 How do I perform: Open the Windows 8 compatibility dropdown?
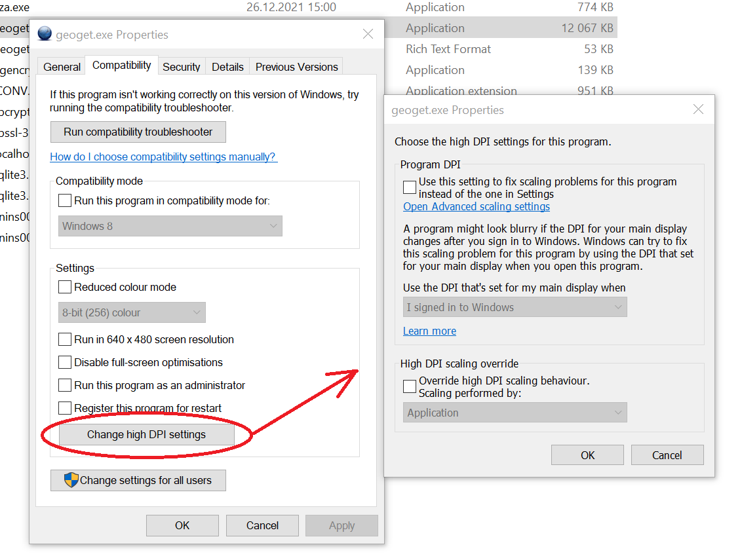click(170, 226)
